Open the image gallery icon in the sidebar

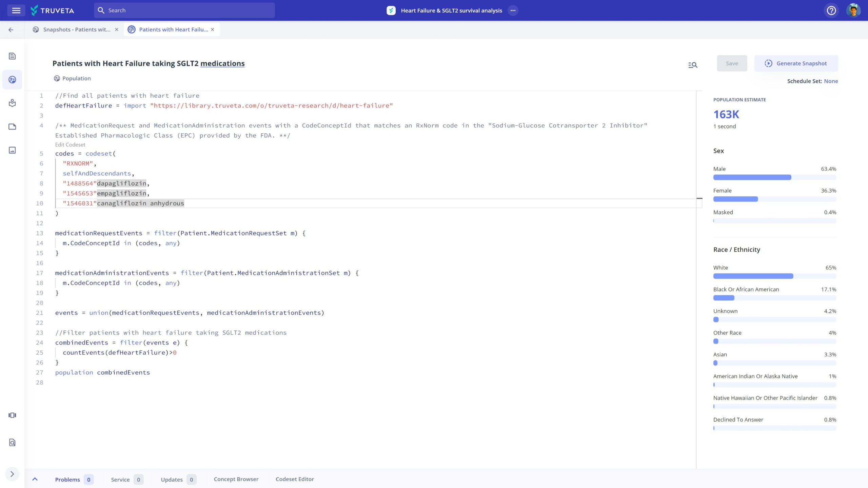click(12, 150)
